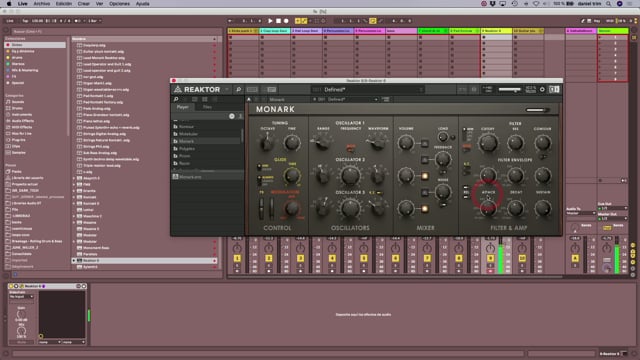
Task: Toggle Monark Oscillator 3 lit mixer switch
Action: point(424,209)
